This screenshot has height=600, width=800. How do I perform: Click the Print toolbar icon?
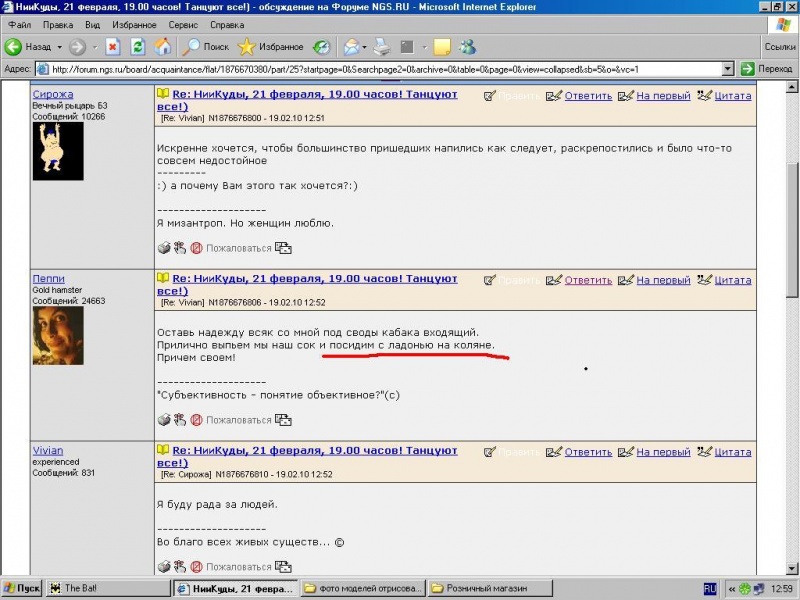coord(381,47)
